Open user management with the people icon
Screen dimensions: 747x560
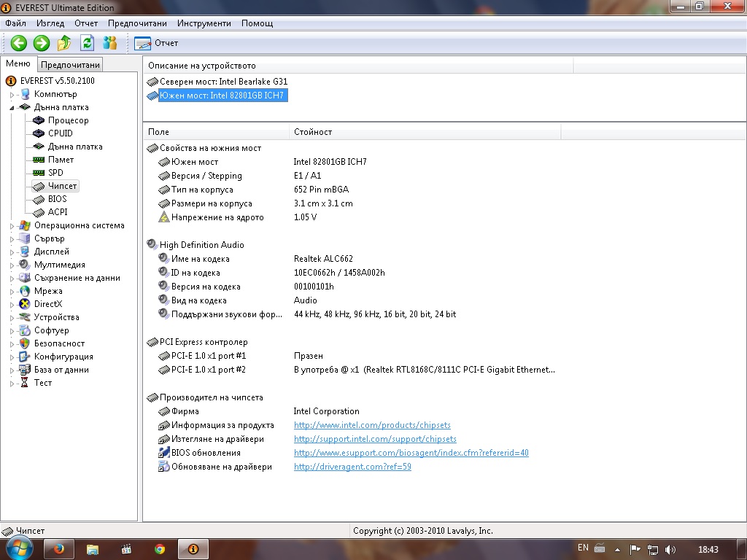tap(110, 43)
